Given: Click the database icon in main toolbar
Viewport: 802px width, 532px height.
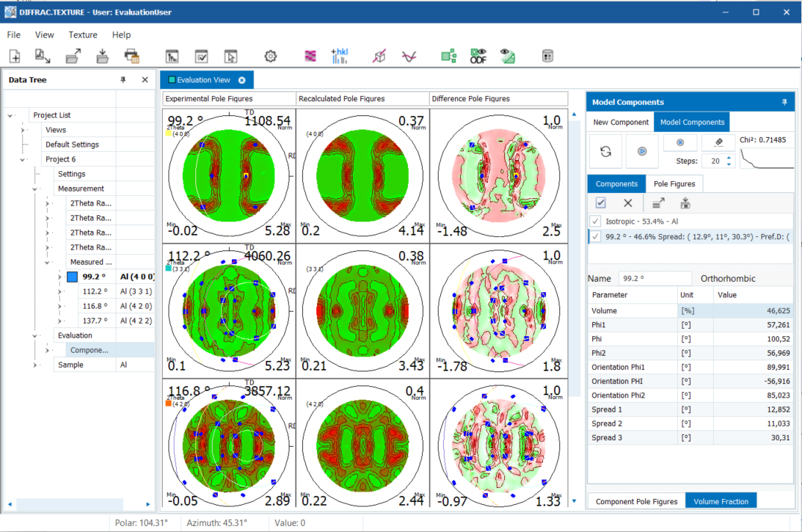Looking at the screenshot, I should [547, 56].
